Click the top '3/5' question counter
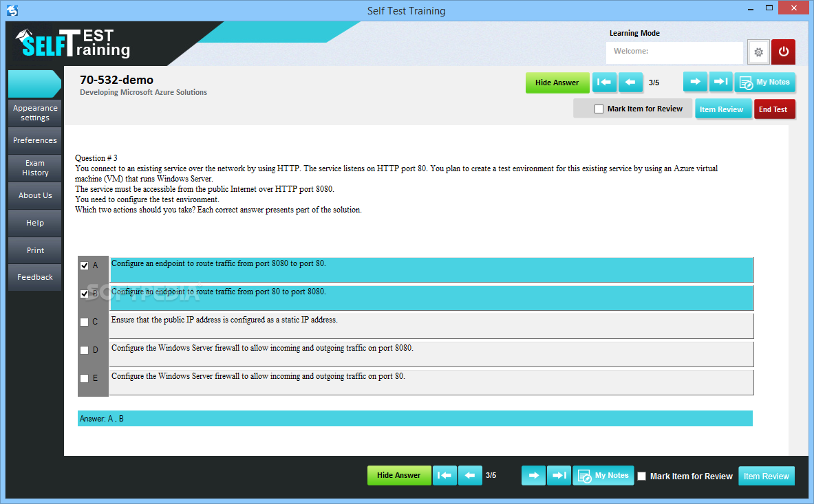The width and height of the screenshot is (814, 504). click(654, 83)
